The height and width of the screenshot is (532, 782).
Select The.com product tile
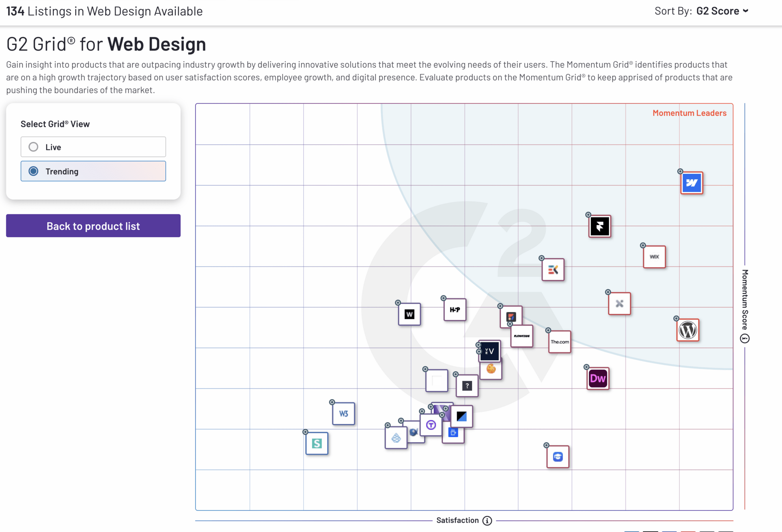560,342
